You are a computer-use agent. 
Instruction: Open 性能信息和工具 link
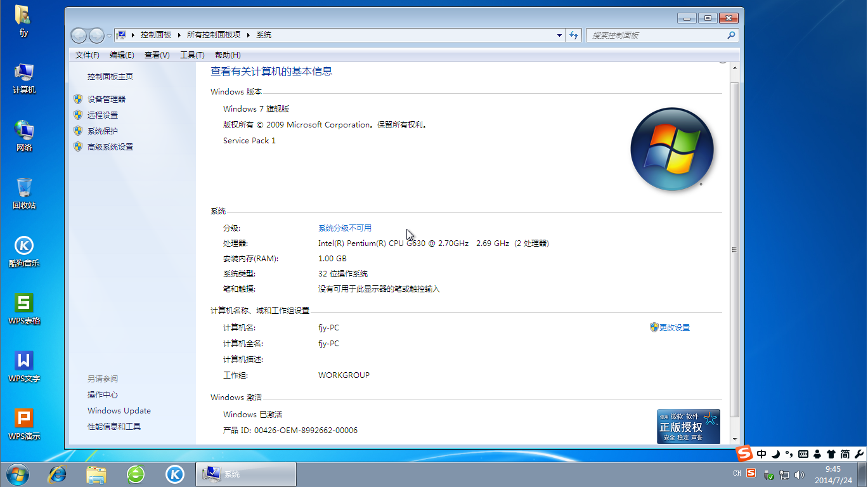pyautogui.click(x=114, y=427)
